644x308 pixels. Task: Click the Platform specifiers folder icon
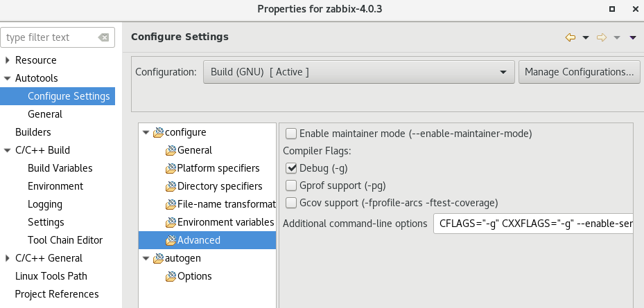tap(171, 168)
